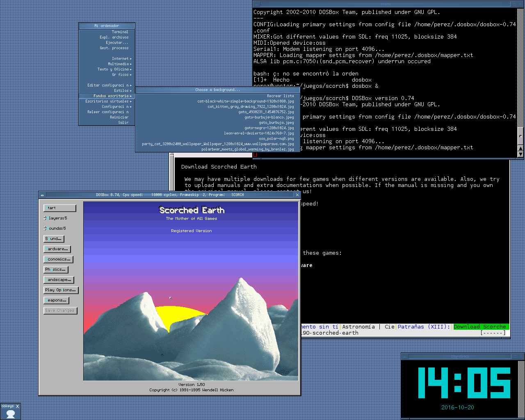Click the greyed Save Changes button
Image resolution: width=525 pixels, height=420 pixels.
pos(60,310)
